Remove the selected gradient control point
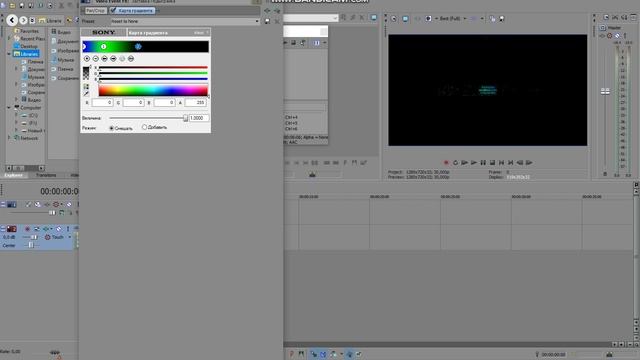The image size is (640, 360). pyautogui.click(x=96, y=59)
